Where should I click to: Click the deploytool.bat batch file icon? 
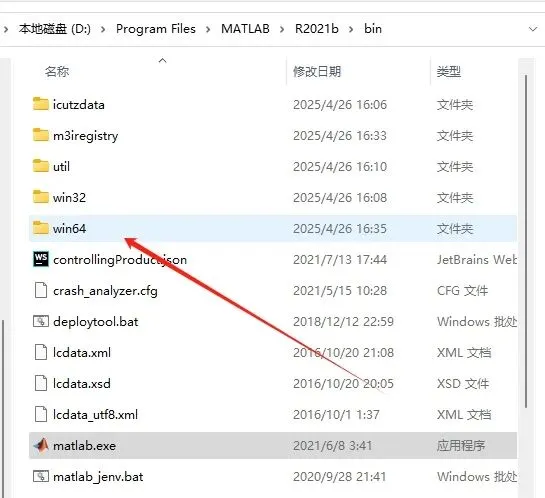[41, 321]
